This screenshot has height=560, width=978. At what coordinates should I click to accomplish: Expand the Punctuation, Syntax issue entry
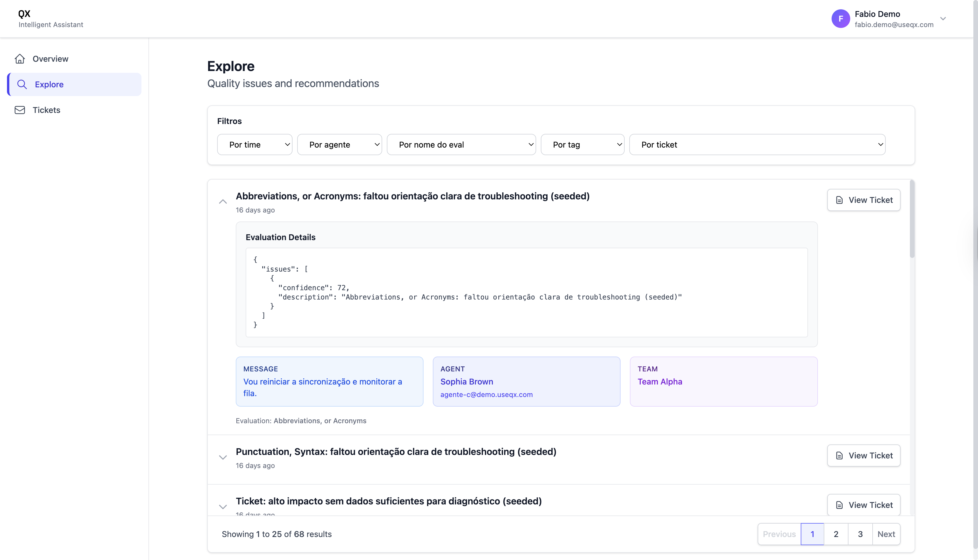point(223,457)
